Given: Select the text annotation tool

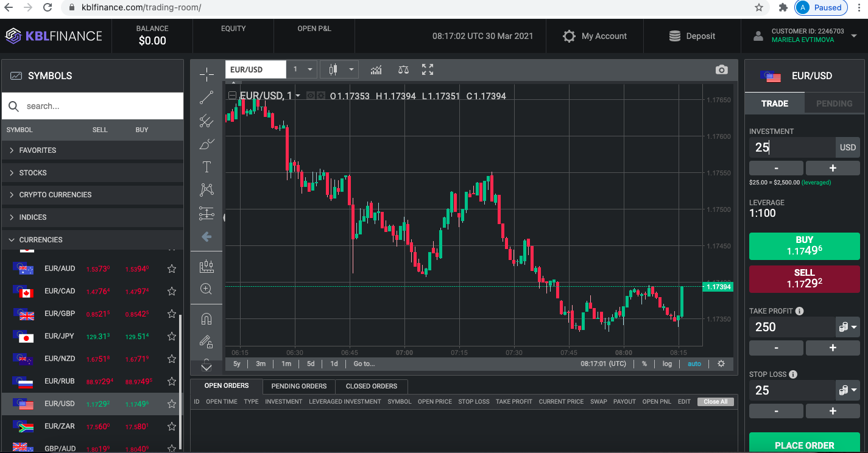Looking at the screenshot, I should [x=206, y=167].
